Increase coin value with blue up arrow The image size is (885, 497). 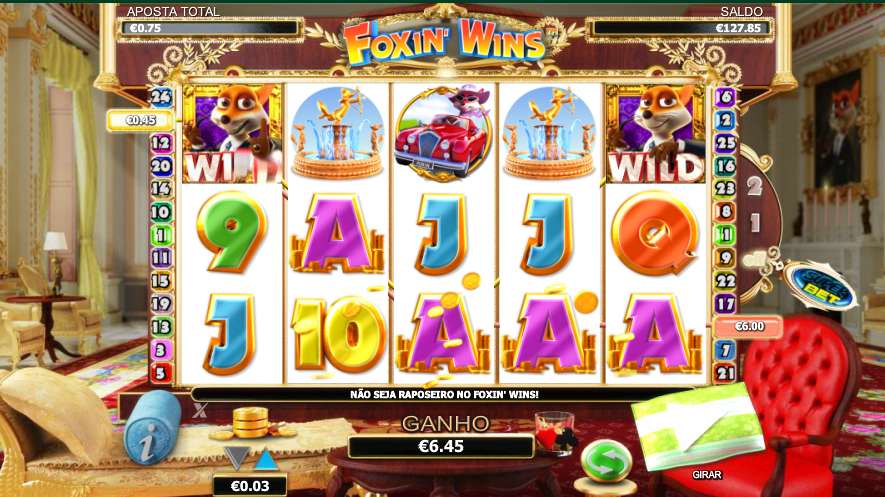pyautogui.click(x=266, y=459)
